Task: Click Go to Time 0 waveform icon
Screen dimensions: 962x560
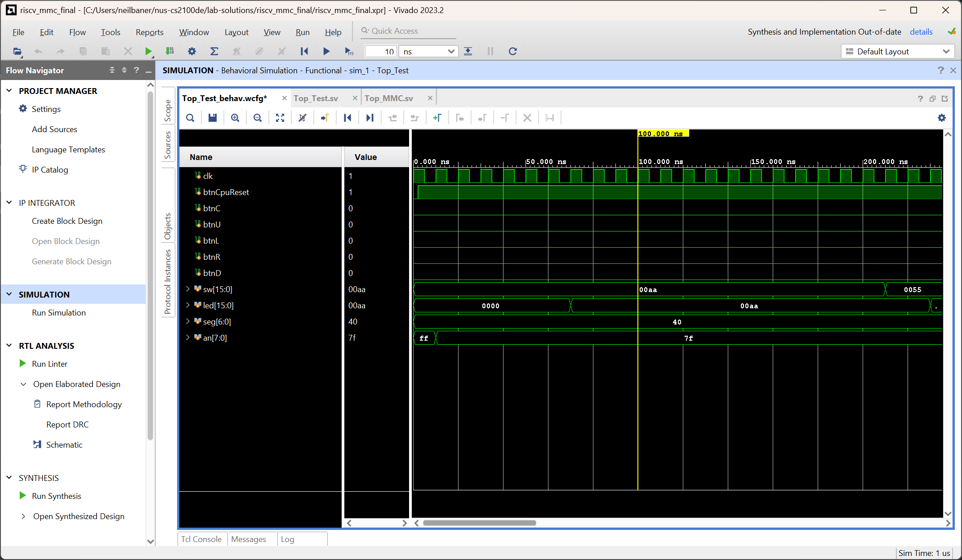Action: 347,118
